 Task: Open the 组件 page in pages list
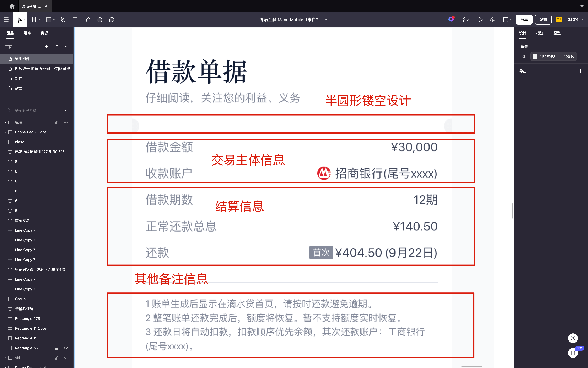[37, 78]
